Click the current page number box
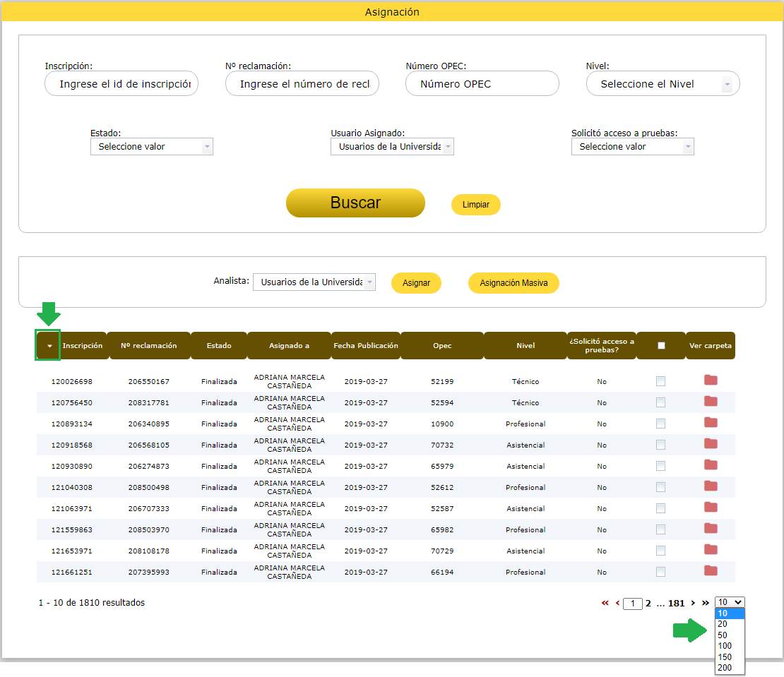 [x=633, y=604]
